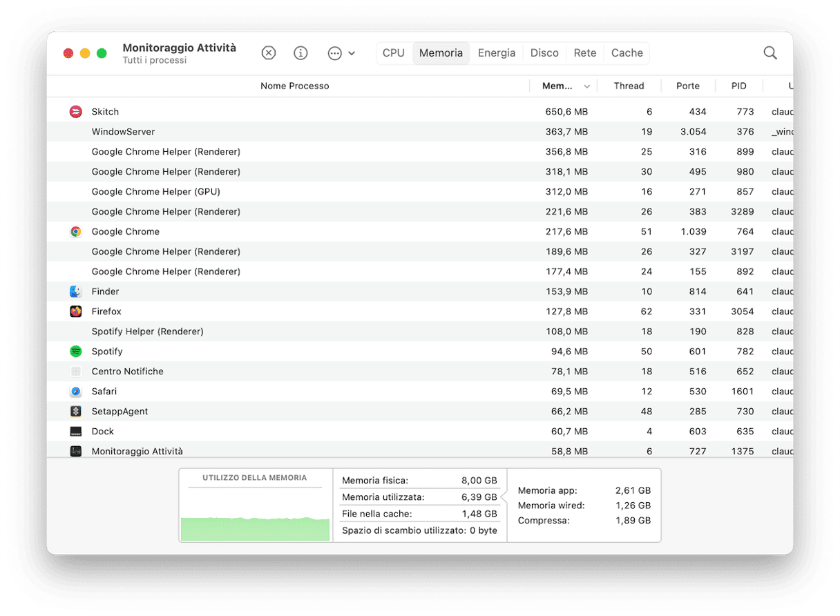Viewport: 840px width, 616px height.
Task: Select Monitoraggio Attività process name in list
Action: (x=137, y=452)
